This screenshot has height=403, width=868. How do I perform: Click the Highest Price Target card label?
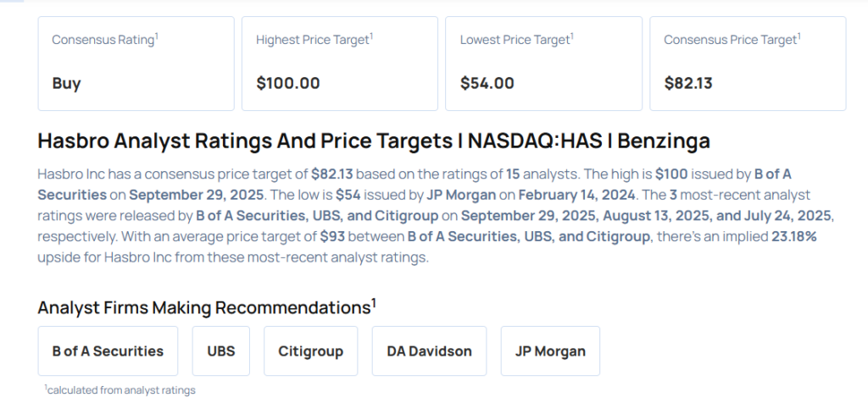[313, 40]
